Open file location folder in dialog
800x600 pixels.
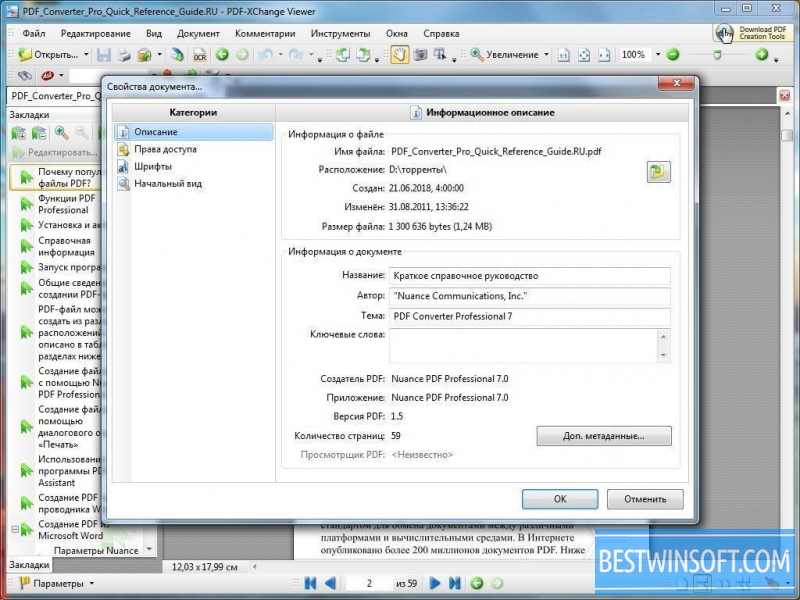click(658, 172)
